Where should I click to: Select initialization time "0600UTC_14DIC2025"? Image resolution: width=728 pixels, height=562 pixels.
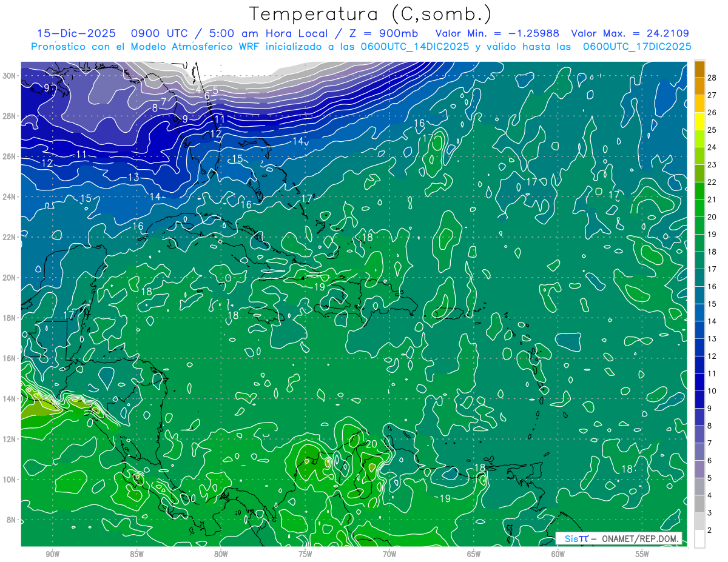click(x=415, y=47)
